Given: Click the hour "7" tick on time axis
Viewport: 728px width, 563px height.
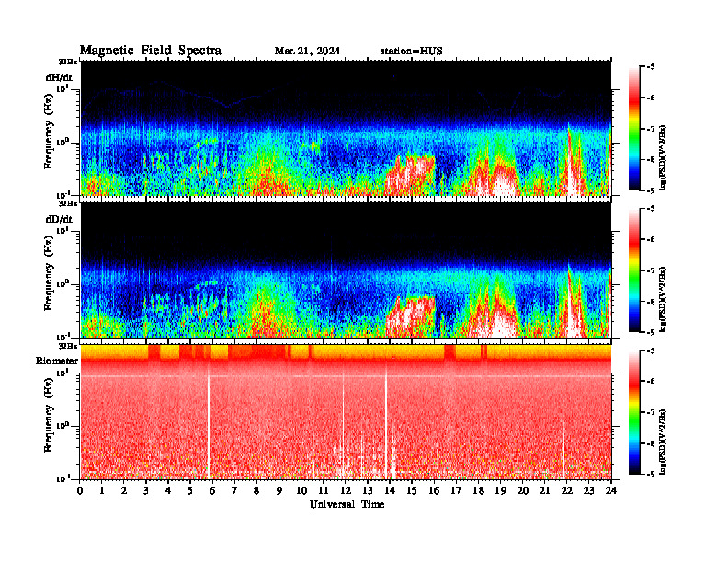Looking at the screenshot, I should coord(234,490).
